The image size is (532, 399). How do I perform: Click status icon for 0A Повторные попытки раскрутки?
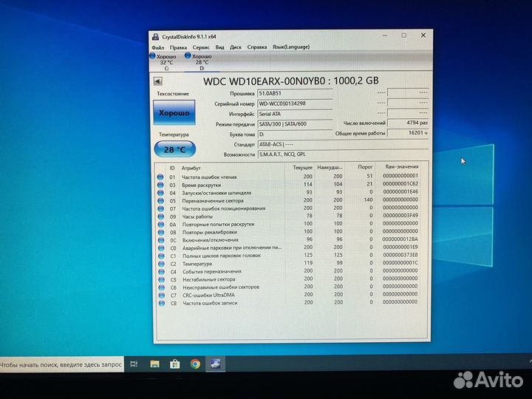[x=161, y=225]
